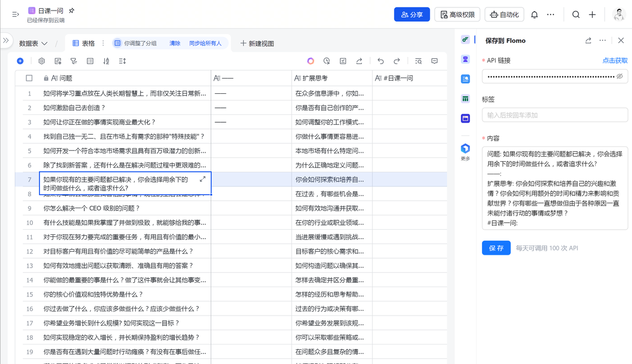Toggle API link visibility eye icon
Screen dimensions: 632x364
point(619,76)
